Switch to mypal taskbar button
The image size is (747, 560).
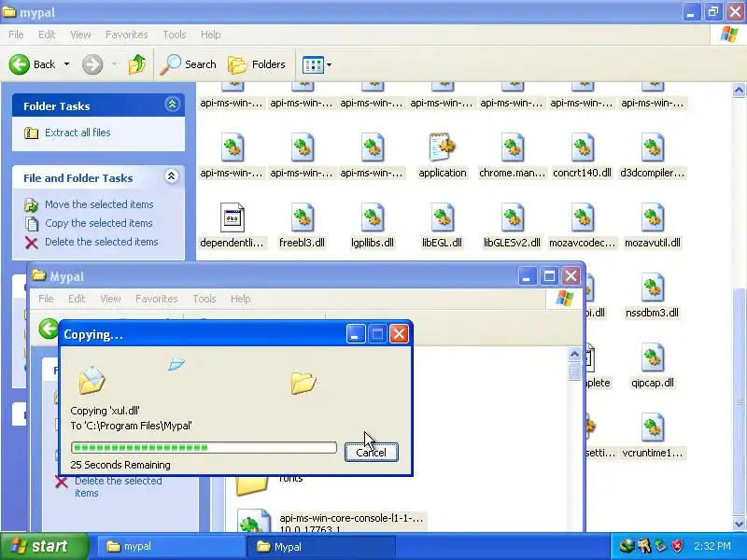coord(171,546)
